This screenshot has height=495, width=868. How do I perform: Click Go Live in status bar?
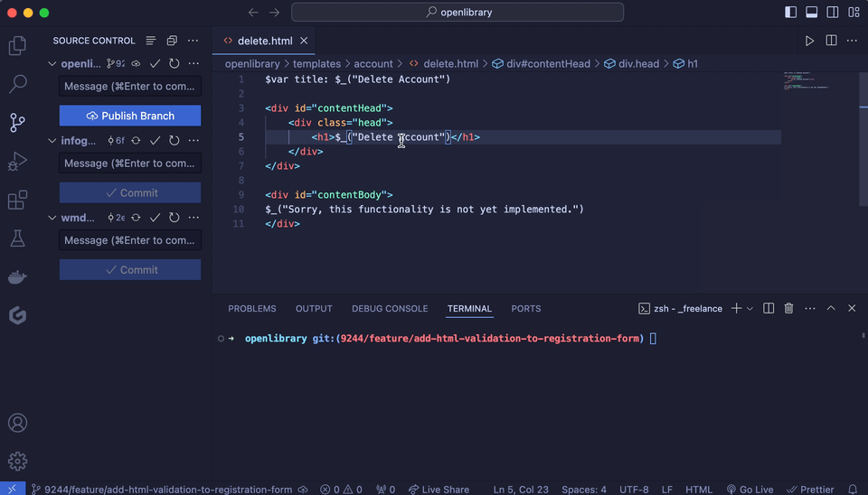750,490
